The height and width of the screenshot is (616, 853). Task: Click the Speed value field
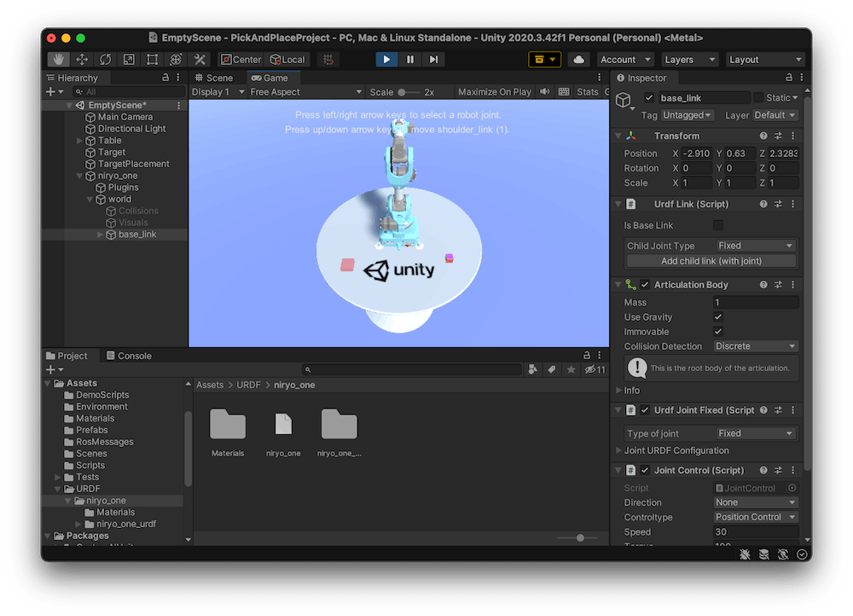(x=756, y=532)
